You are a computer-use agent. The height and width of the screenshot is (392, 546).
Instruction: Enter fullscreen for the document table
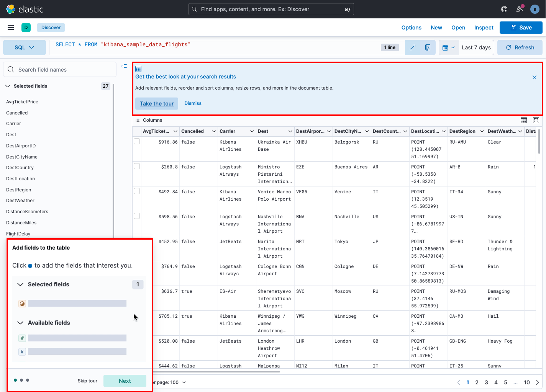536,120
